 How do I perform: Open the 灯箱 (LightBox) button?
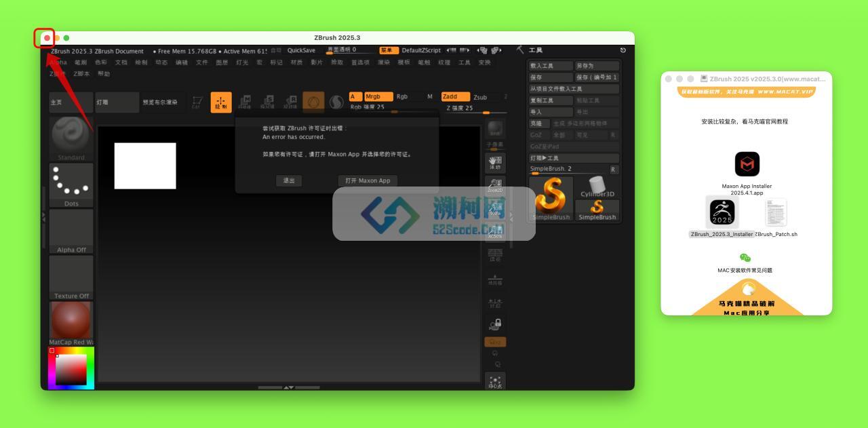[117, 102]
